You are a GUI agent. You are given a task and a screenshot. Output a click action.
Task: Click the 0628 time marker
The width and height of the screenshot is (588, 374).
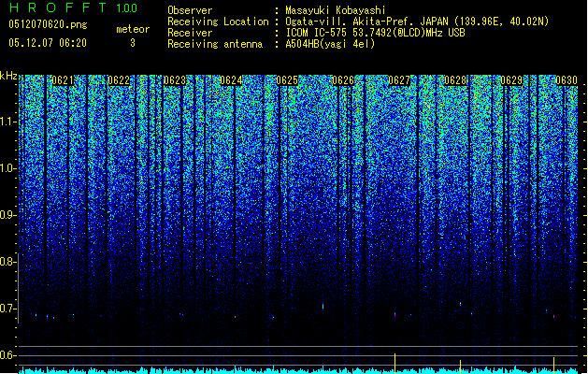[455, 80]
